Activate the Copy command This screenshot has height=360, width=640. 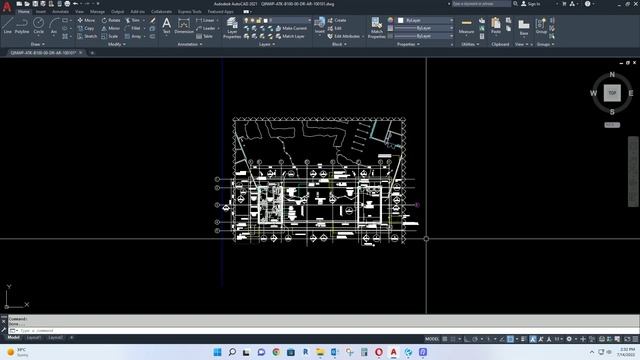click(86, 28)
